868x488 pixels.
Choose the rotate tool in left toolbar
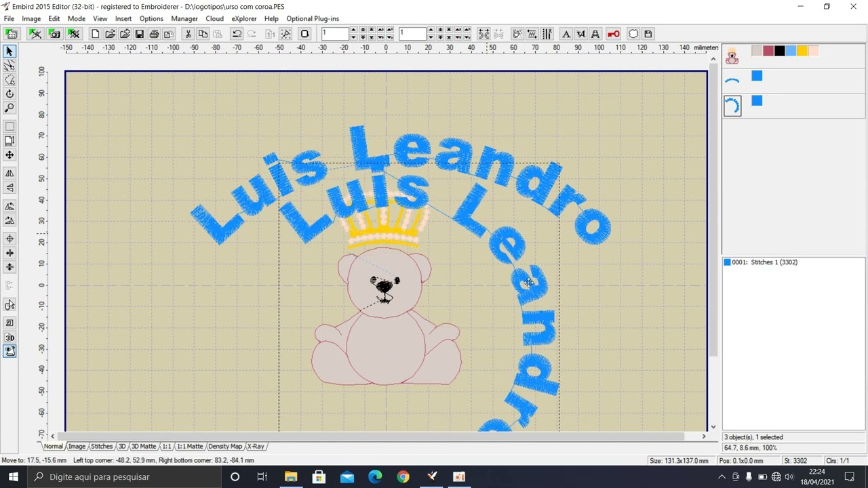click(9, 94)
